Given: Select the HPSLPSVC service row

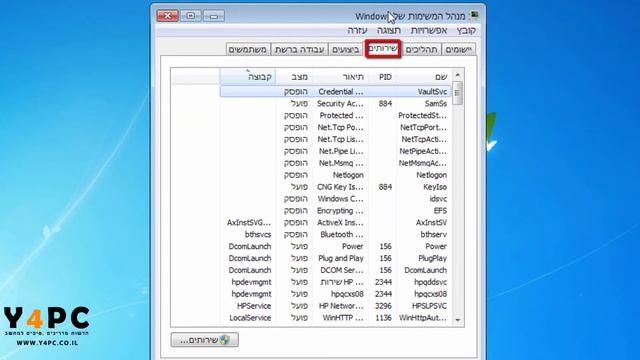Looking at the screenshot, I should click(x=336, y=306).
